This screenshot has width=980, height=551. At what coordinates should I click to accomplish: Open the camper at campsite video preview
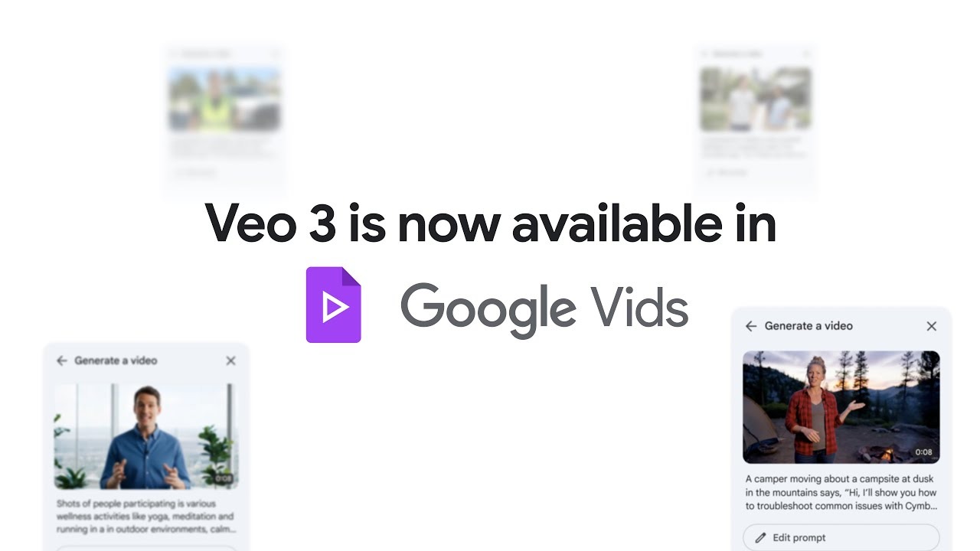tap(841, 407)
